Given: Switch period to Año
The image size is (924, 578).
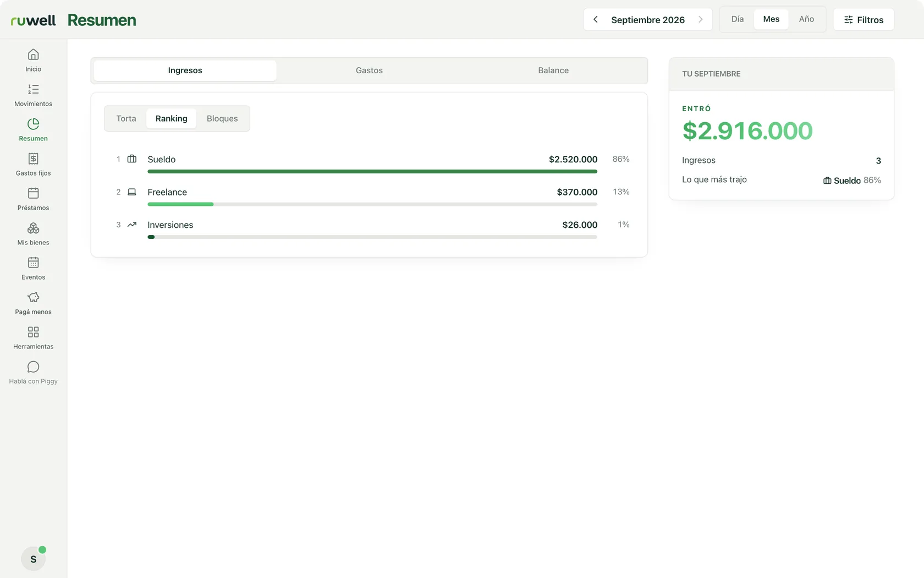Looking at the screenshot, I should tap(806, 19).
